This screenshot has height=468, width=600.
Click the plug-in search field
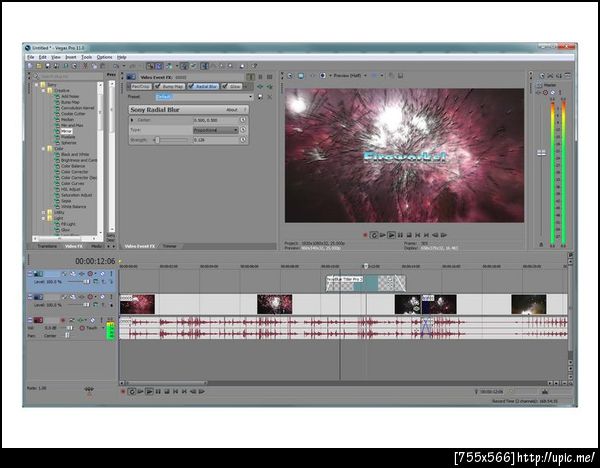[x=68, y=76]
